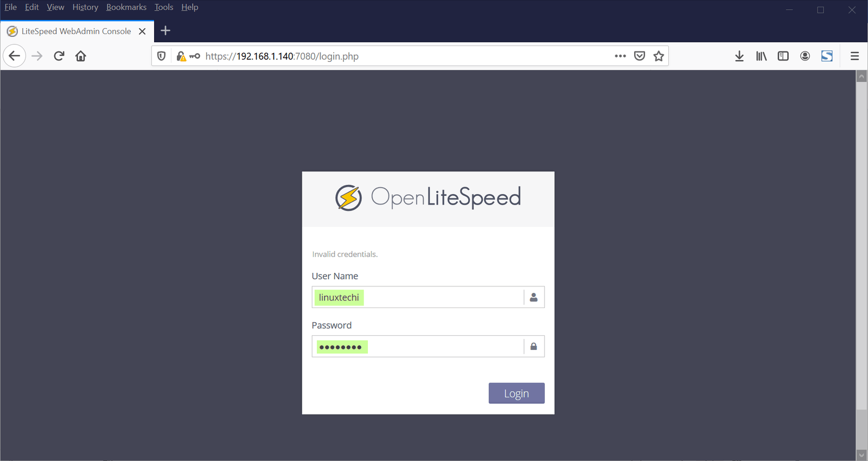This screenshot has width=868, height=461.
Task: Open the hamburger application menu
Action: pos(854,56)
